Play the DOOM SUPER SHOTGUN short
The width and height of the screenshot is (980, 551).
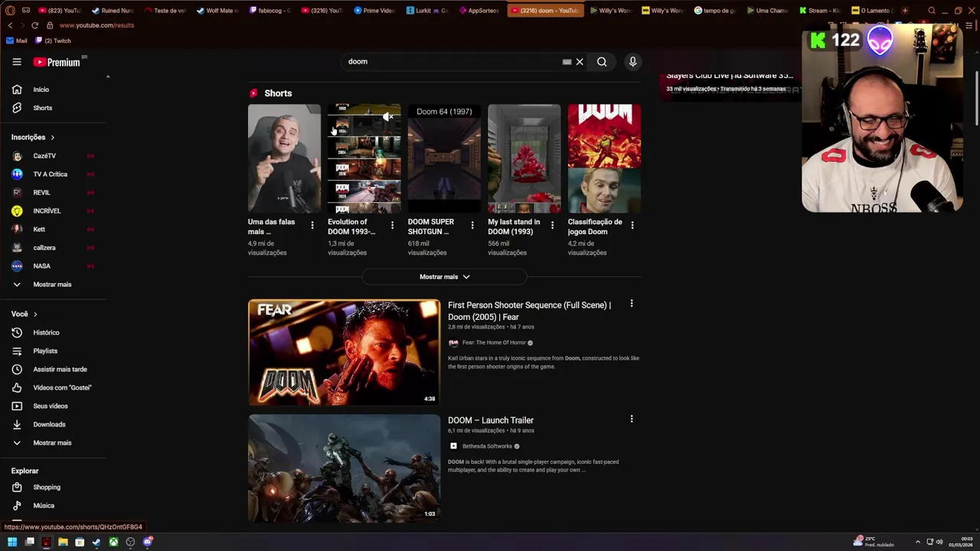coord(444,158)
